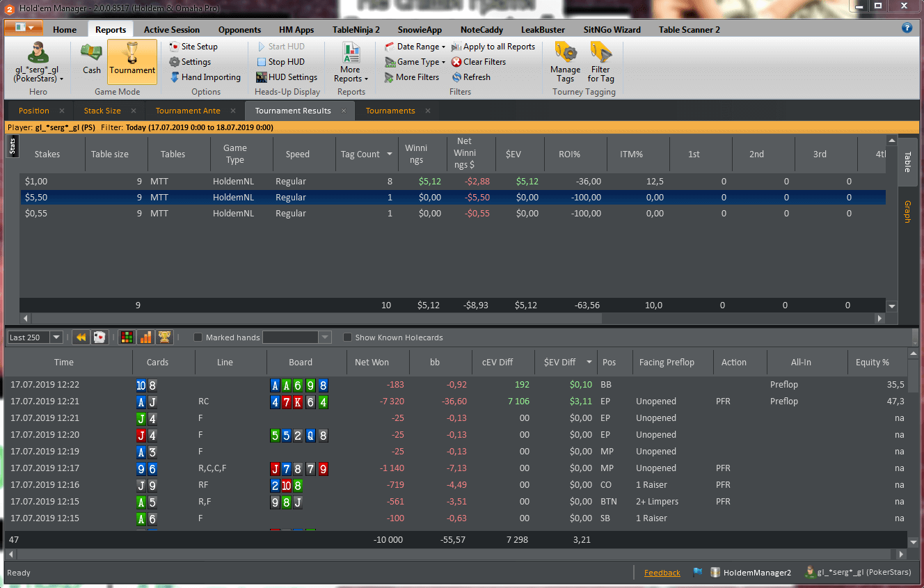Click the playing cards hand icon
The height and width of the screenshot is (588, 924).
[99, 337]
